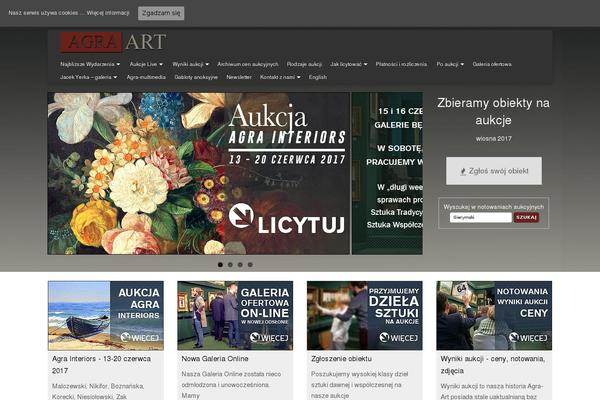This screenshot has width=600, height=400.
Task: Select the fourth carousel dot
Action: pyautogui.click(x=250, y=264)
